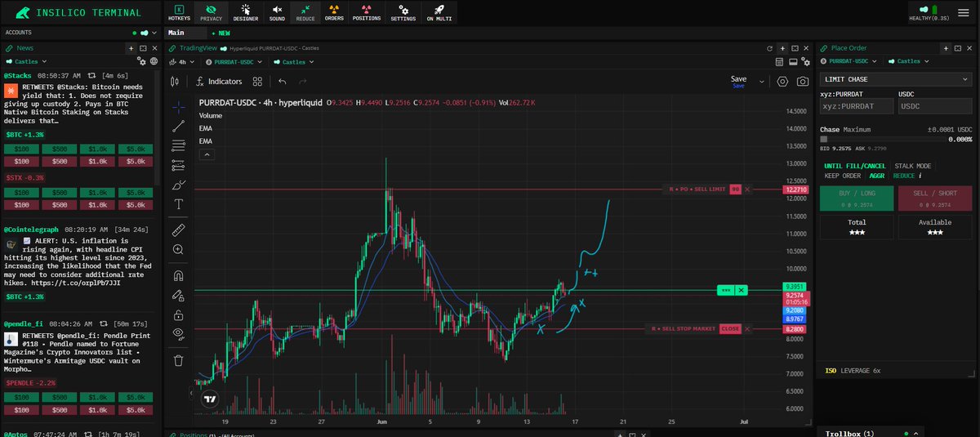Select the ruler measure tool
Viewport: 980px width, 437px height.
[x=179, y=230]
